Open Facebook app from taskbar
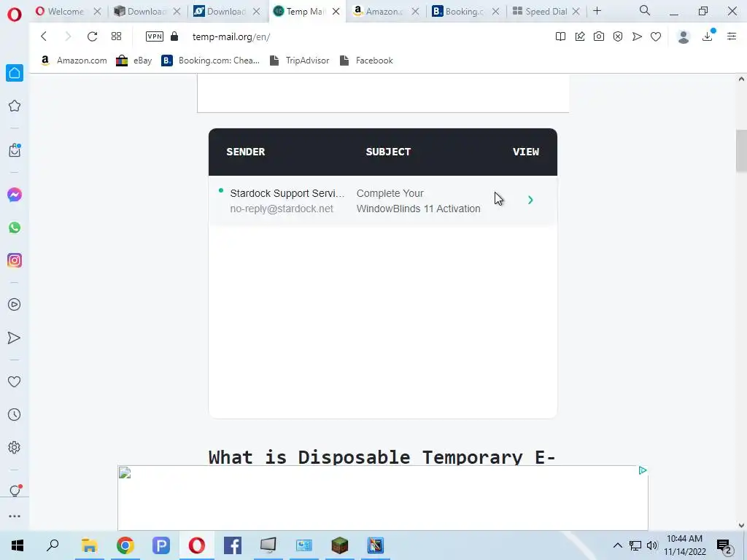 pos(233,545)
